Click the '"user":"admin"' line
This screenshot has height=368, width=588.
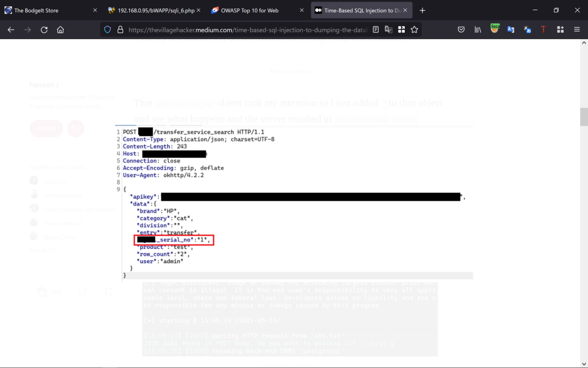[160, 261]
